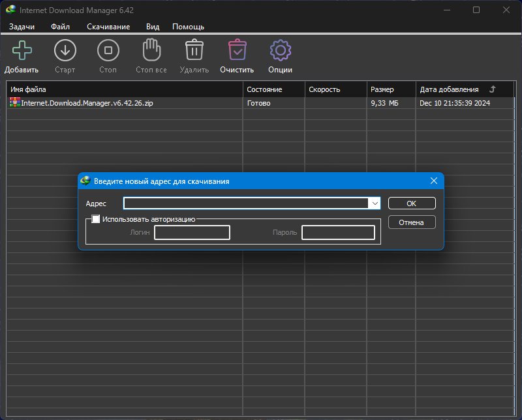Sort list by Имя файла header

tap(28, 89)
